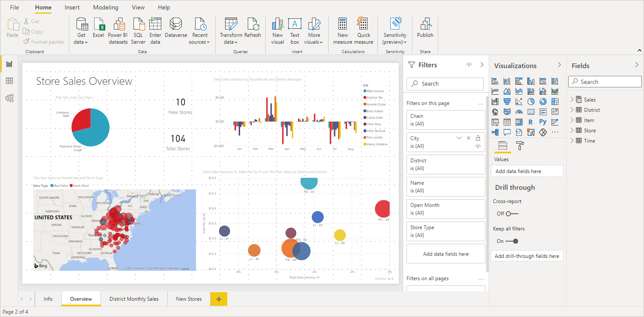Turn on the Cross-report toggle
The image size is (644, 317).
(511, 213)
